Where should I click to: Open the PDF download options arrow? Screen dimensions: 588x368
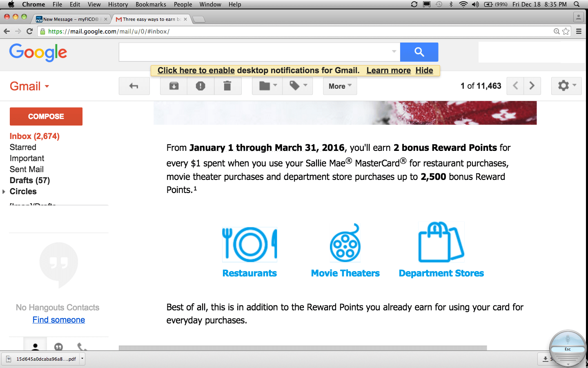[x=82, y=359]
